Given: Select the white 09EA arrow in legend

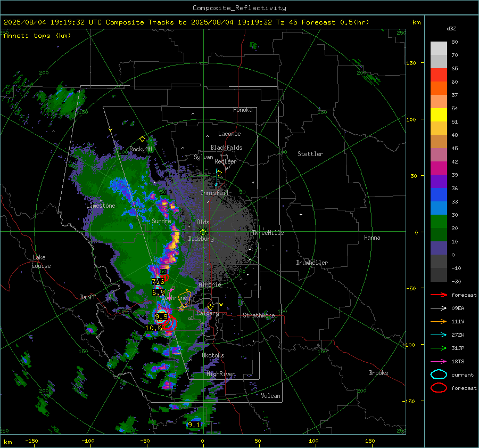Looking at the screenshot, I should 439,308.
